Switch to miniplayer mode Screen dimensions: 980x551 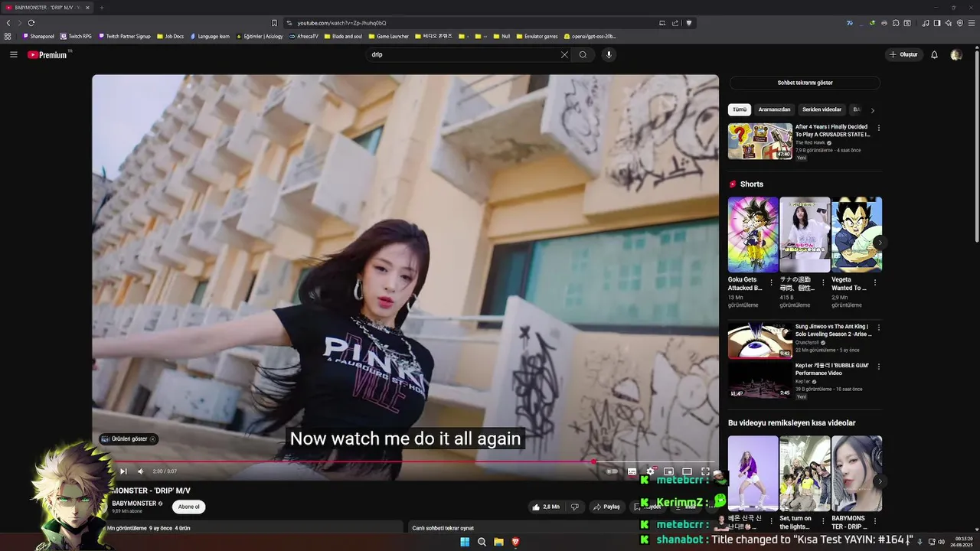tap(668, 471)
